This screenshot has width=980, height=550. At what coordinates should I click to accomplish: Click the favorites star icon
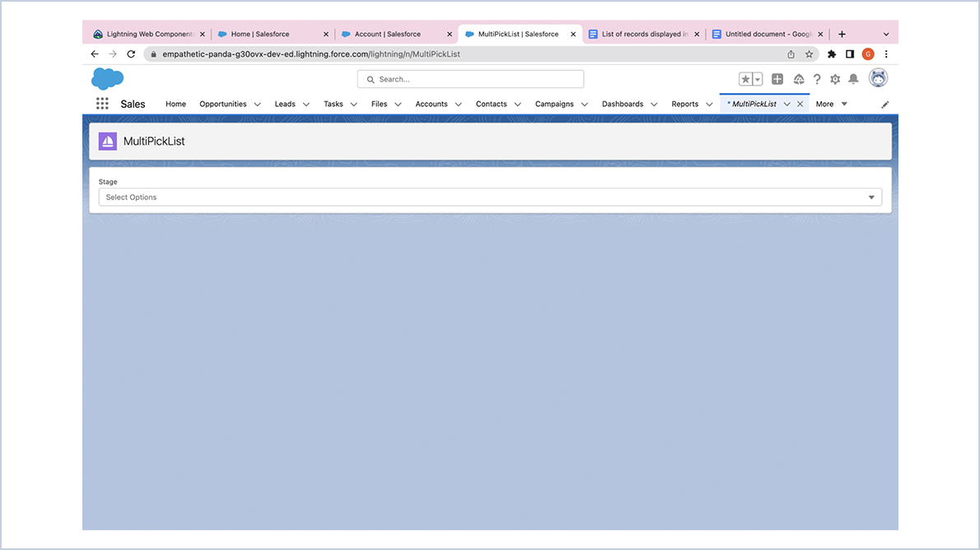pos(745,78)
